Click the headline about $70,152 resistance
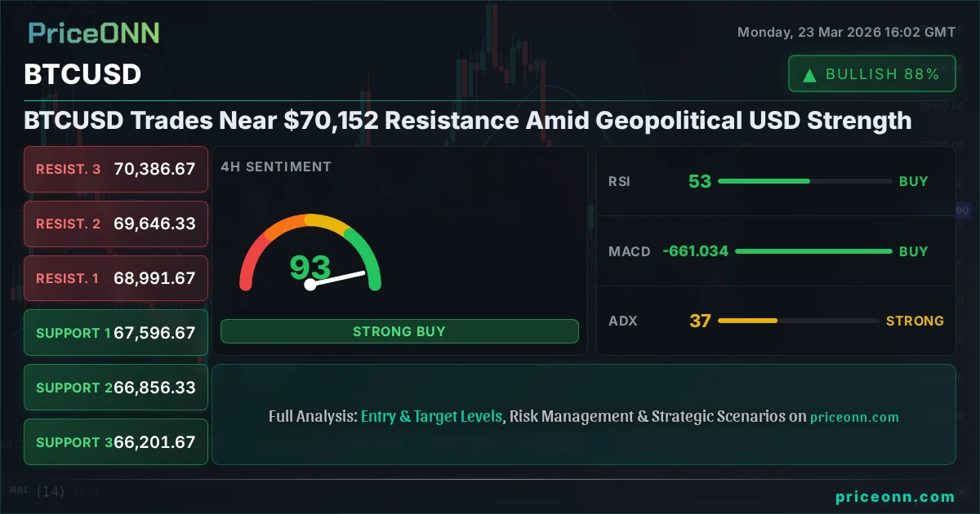The width and height of the screenshot is (980, 514). (x=467, y=121)
